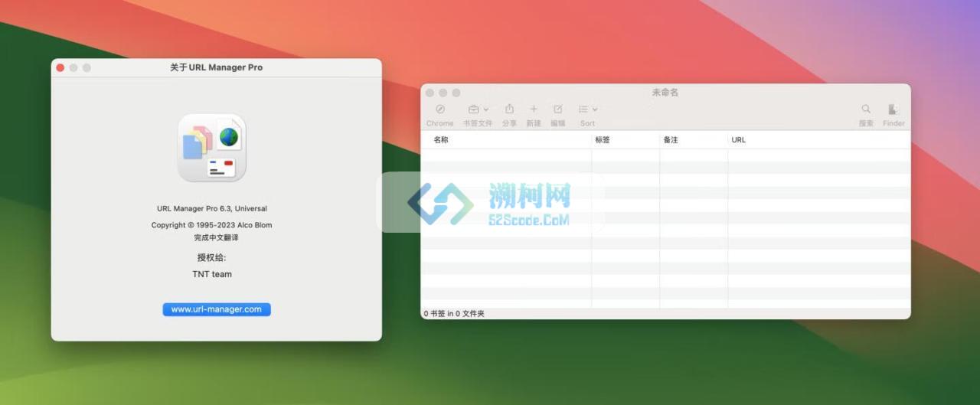
Task: Sort by 备注 column header
Action: pos(671,140)
